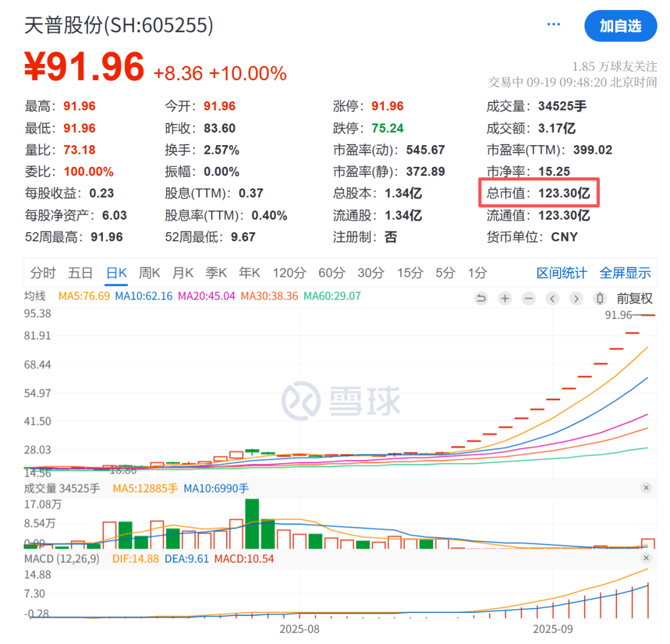670x644 pixels.
Task: Click the tallest green volume bar
Action: click(252, 524)
